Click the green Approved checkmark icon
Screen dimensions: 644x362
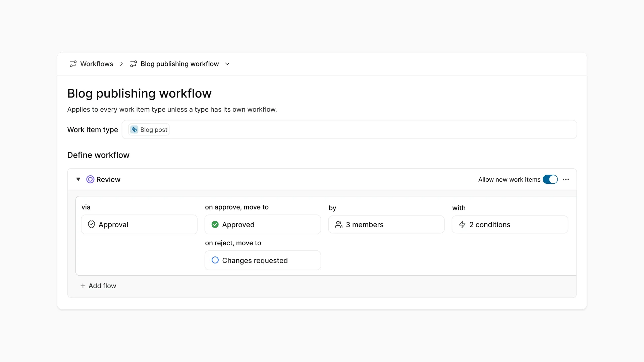[x=215, y=225]
